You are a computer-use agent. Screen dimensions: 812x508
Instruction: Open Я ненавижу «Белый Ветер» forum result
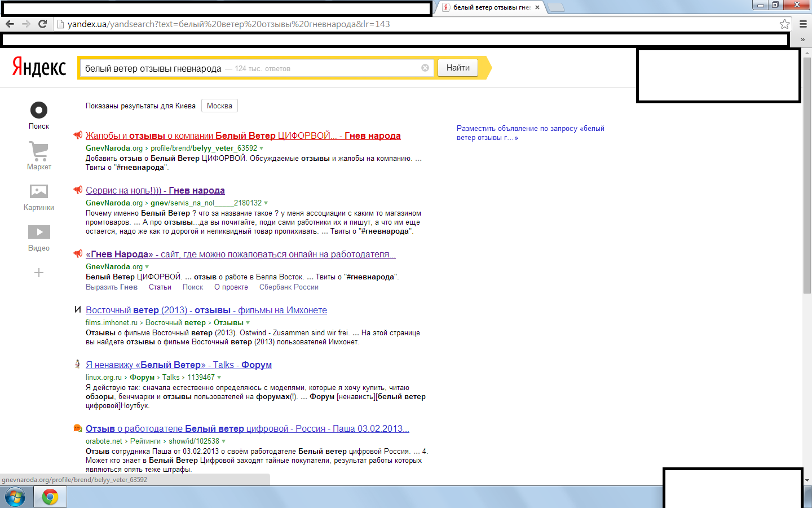click(x=179, y=365)
